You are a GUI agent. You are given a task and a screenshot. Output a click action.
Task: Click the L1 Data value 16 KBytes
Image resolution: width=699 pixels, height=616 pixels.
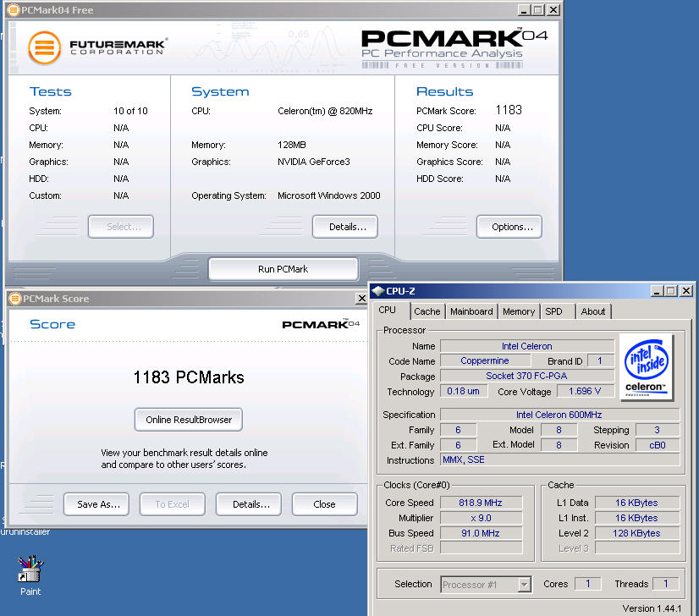[636, 503]
